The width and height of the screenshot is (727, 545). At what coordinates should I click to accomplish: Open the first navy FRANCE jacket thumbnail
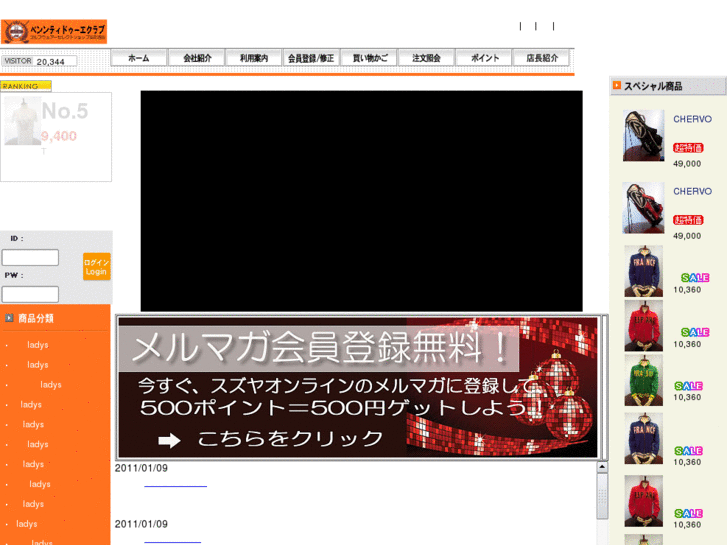[644, 271]
